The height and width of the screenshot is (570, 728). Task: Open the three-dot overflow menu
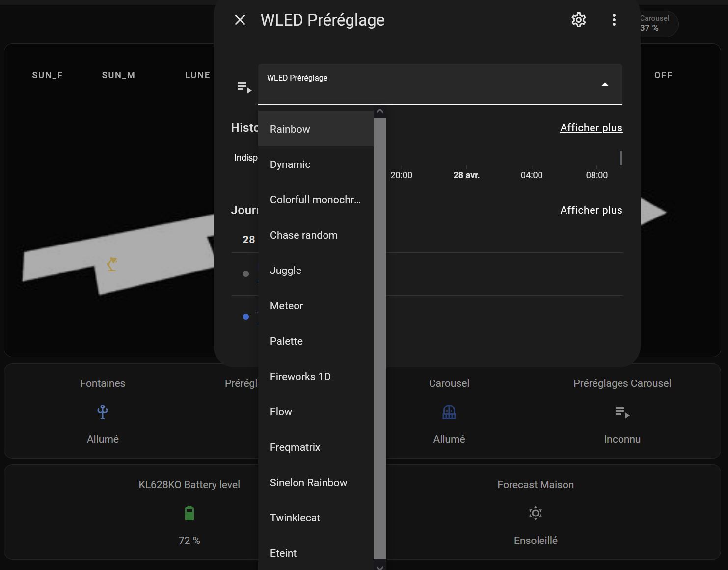[614, 20]
